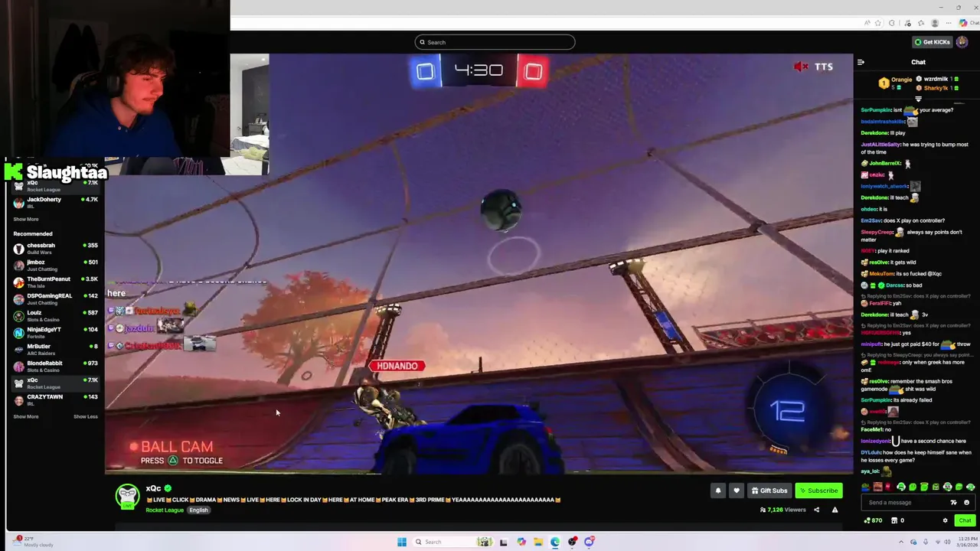The width and height of the screenshot is (980, 551).
Task: Open MrButler ARC Raiders channel
Action: tap(55, 349)
